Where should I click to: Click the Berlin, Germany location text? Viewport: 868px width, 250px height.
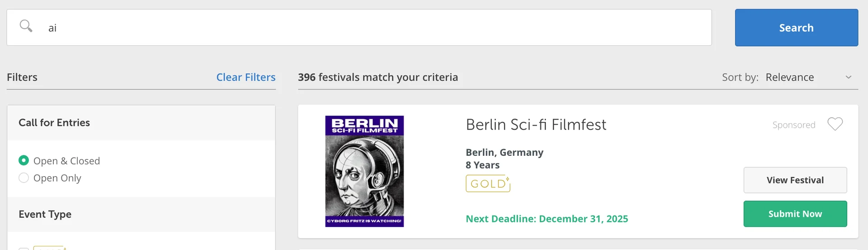[x=504, y=152]
